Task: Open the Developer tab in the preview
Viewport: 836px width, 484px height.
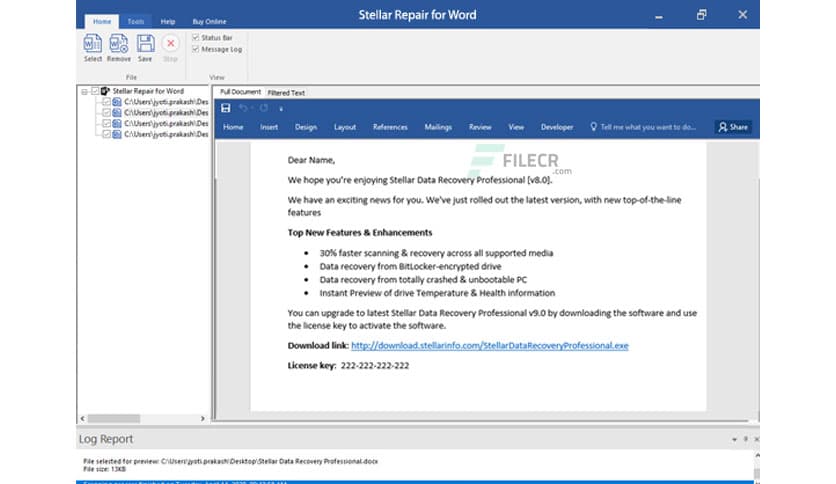Action: click(557, 127)
